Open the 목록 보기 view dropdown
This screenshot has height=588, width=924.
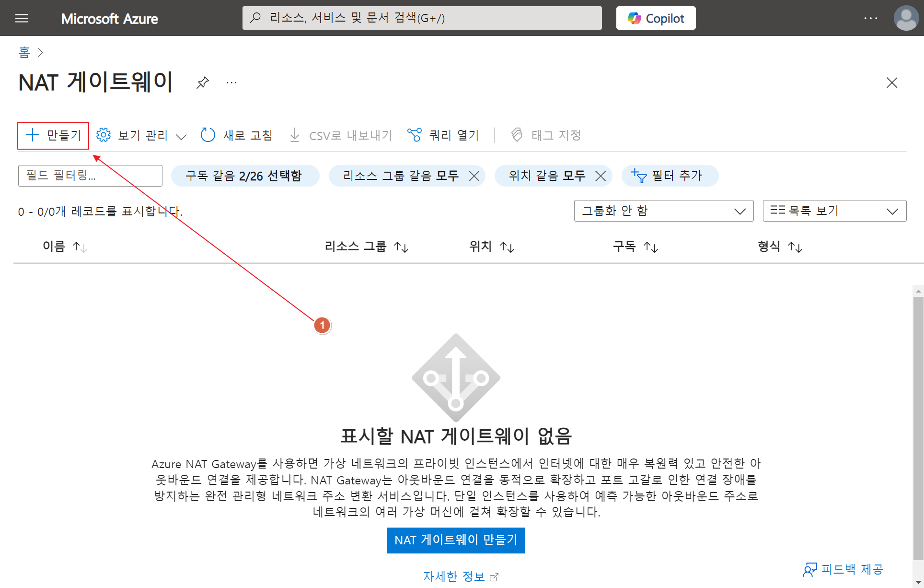(834, 211)
